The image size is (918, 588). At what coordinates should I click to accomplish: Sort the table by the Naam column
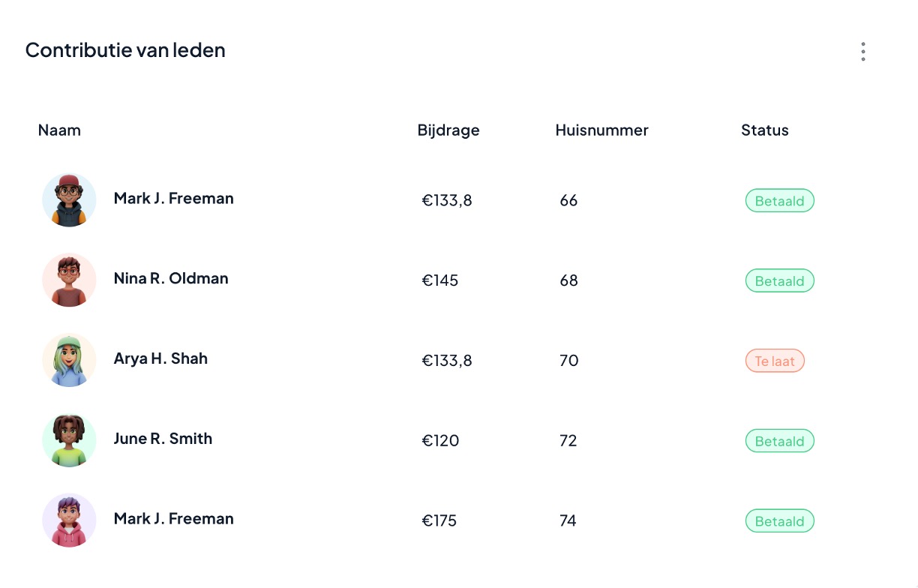click(x=59, y=130)
